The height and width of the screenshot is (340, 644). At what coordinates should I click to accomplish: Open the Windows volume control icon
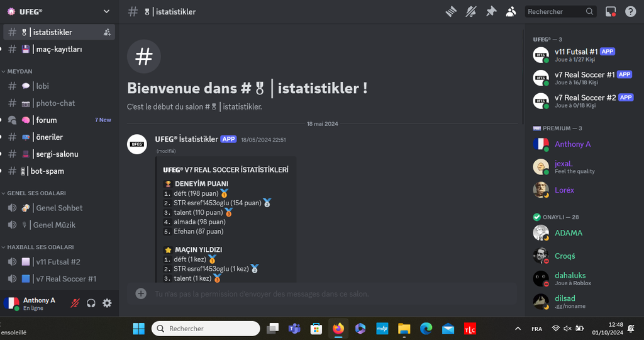pos(567,329)
